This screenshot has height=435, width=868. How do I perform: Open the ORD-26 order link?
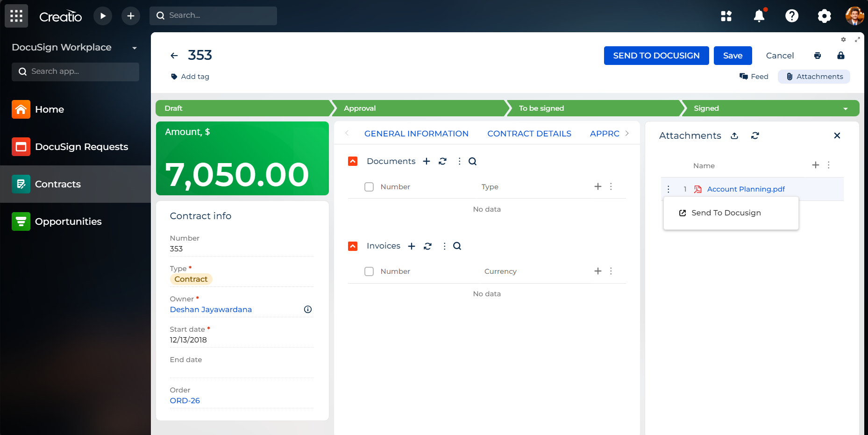point(185,401)
